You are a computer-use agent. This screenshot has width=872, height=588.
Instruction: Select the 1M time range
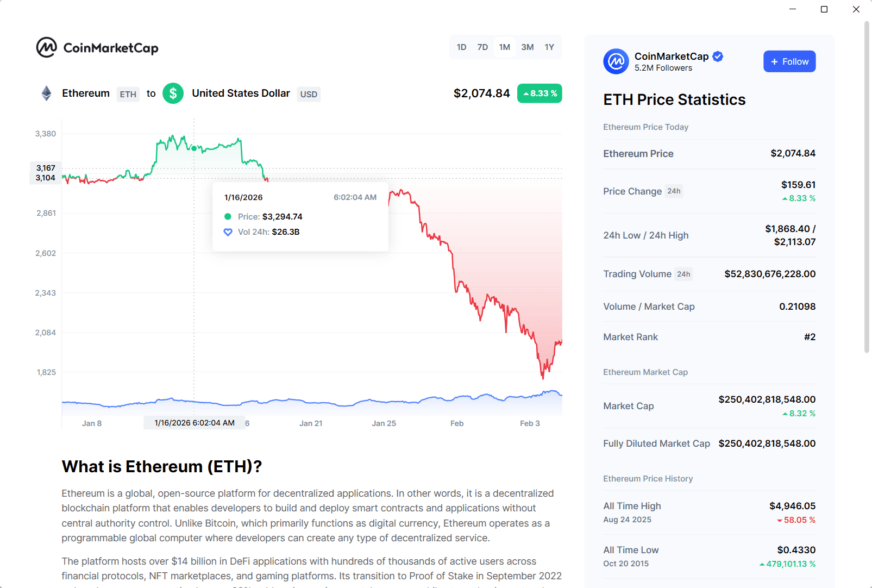[x=505, y=47]
